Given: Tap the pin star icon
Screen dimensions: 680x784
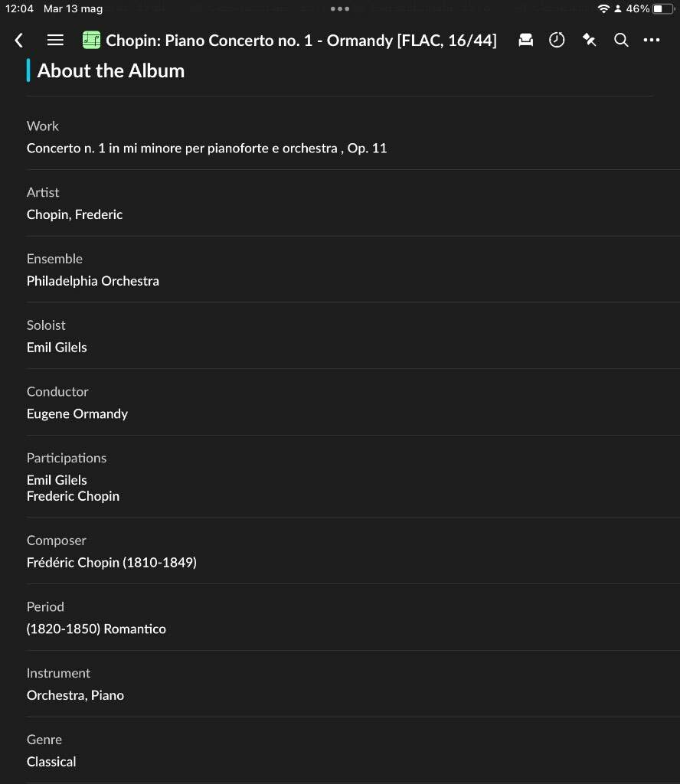Looking at the screenshot, I should pos(589,40).
